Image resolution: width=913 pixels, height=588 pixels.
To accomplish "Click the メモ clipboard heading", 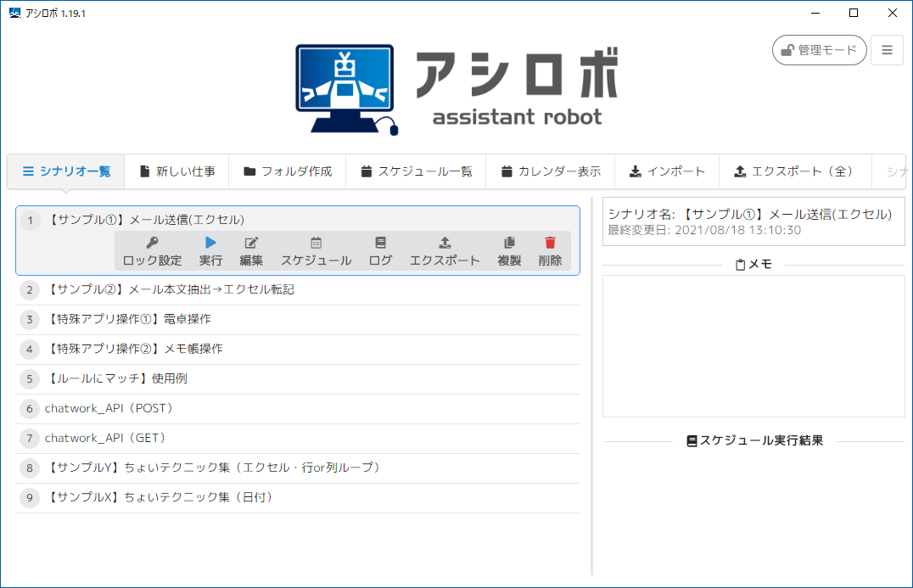I will [x=753, y=265].
